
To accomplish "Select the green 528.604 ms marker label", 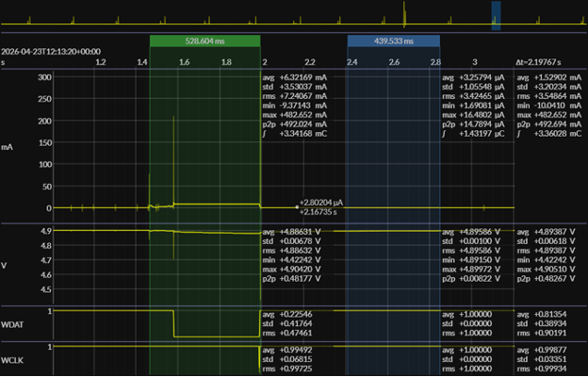I will coord(204,41).
